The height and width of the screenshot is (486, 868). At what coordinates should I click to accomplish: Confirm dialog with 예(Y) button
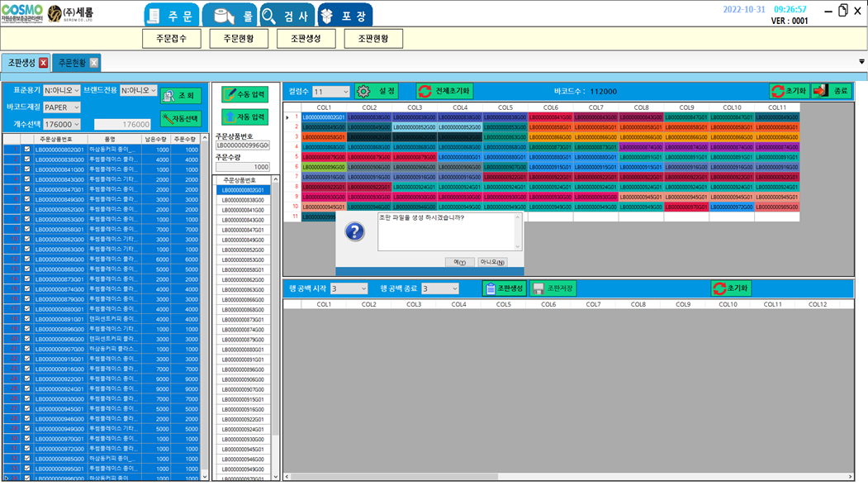coord(459,262)
